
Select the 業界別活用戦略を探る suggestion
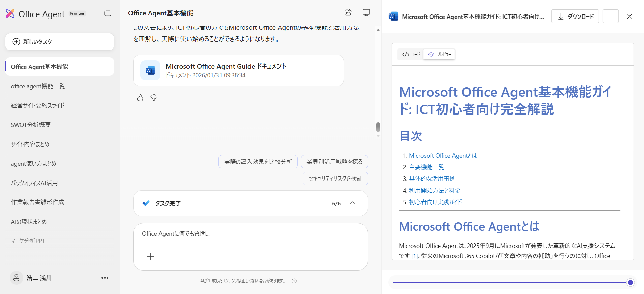334,162
